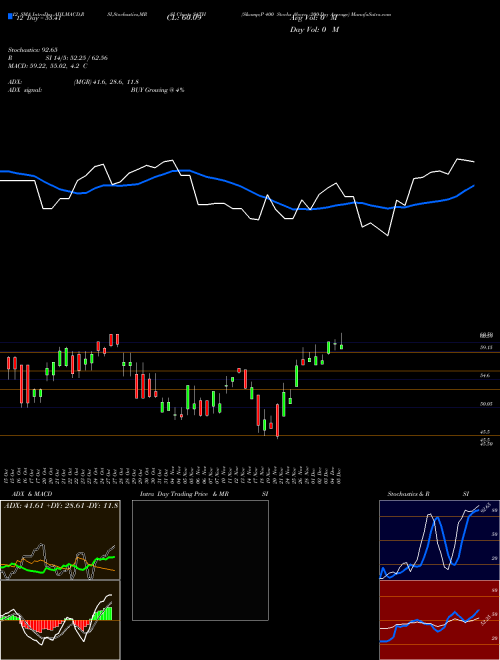
Task: Open the MACD histogram chart thumbnail
Action: (x=60, y=620)
